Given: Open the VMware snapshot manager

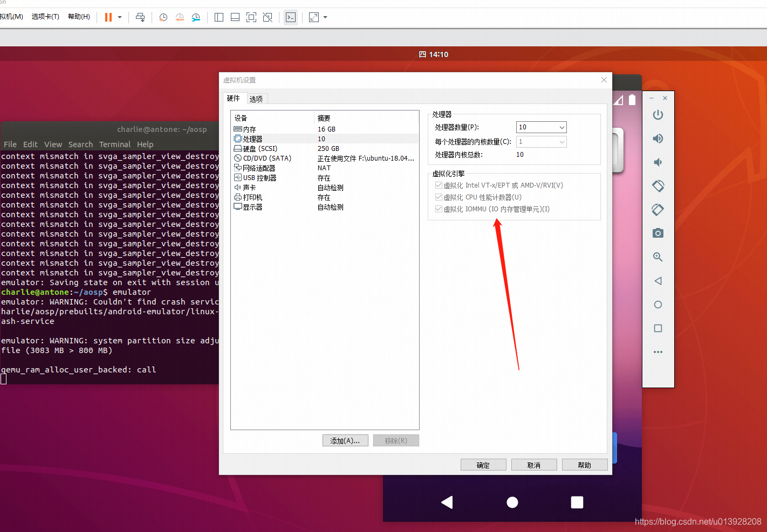Looking at the screenshot, I should point(196,17).
